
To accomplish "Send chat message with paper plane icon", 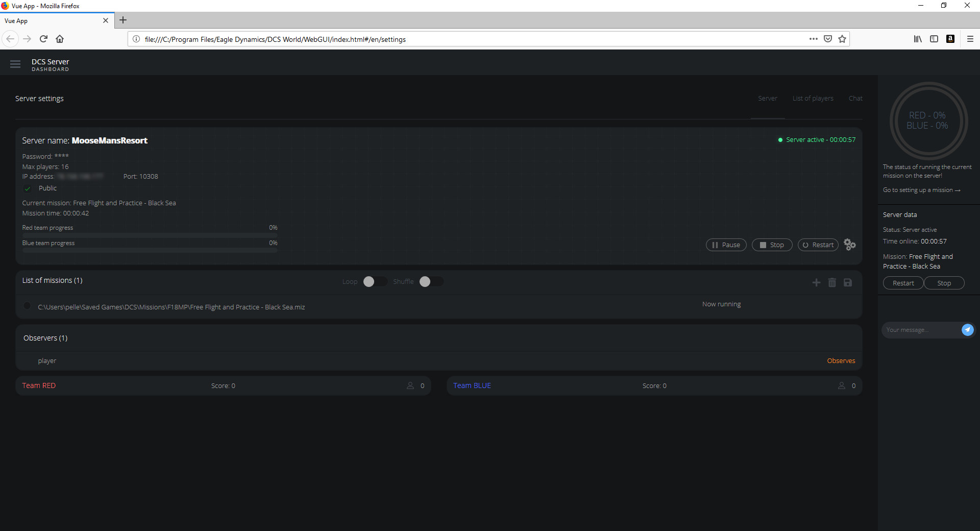I will 967,330.
